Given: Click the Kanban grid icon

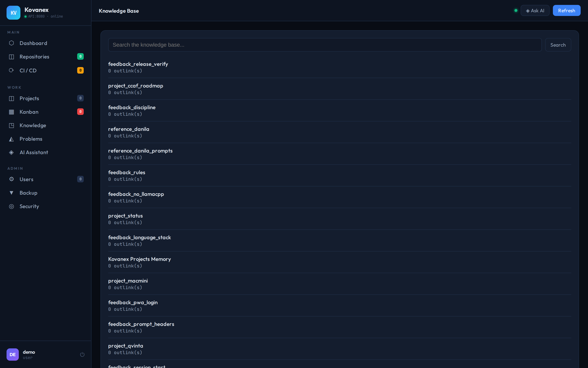Looking at the screenshot, I should tap(11, 112).
